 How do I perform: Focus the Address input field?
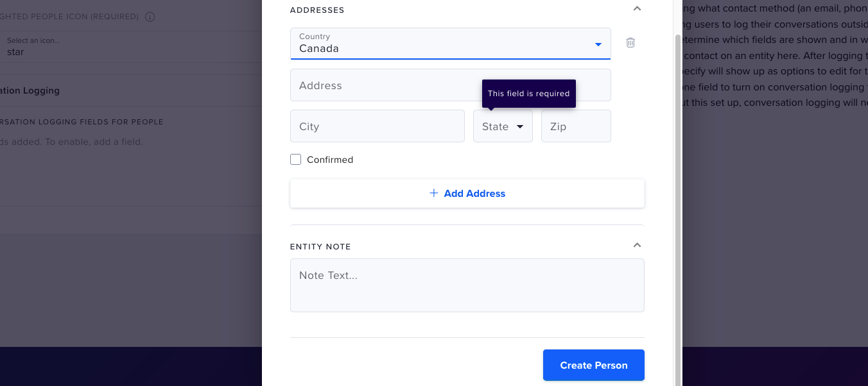click(x=385, y=85)
